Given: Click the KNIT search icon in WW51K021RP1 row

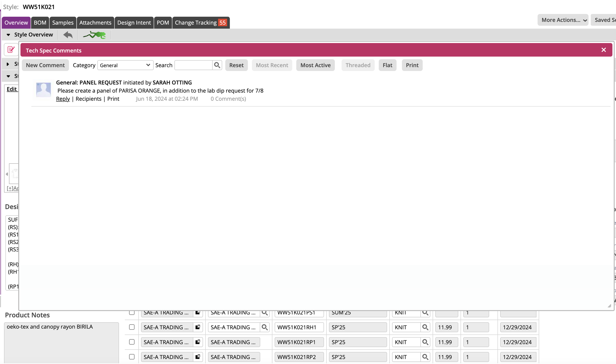Looking at the screenshot, I should (425, 342).
